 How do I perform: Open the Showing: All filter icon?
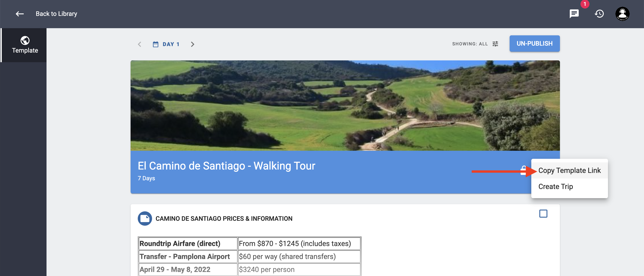(495, 44)
